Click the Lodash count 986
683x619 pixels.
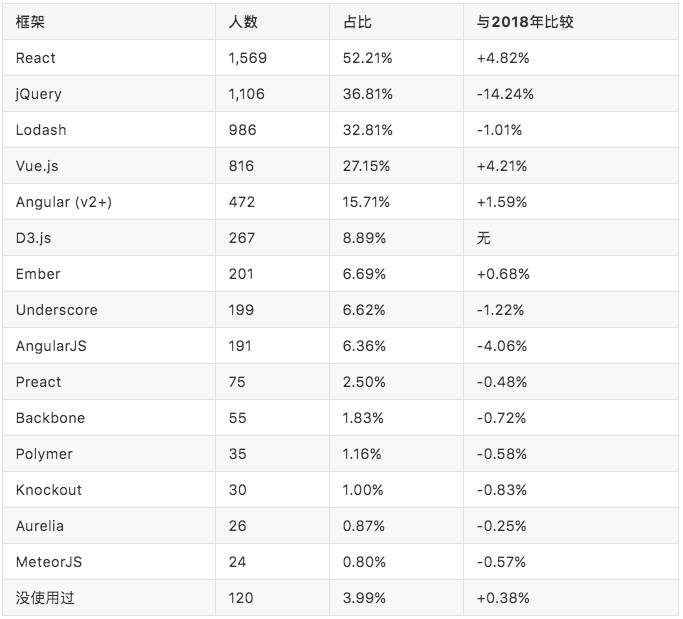[x=243, y=130]
